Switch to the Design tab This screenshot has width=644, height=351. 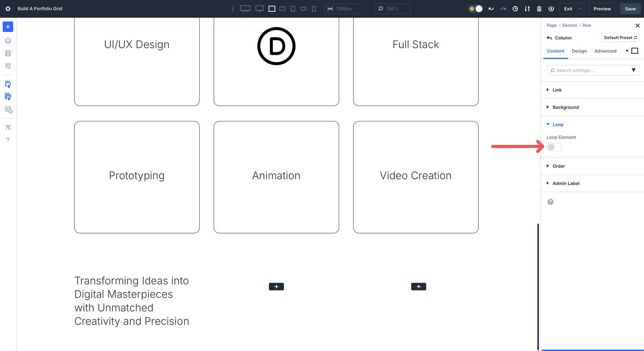point(579,51)
